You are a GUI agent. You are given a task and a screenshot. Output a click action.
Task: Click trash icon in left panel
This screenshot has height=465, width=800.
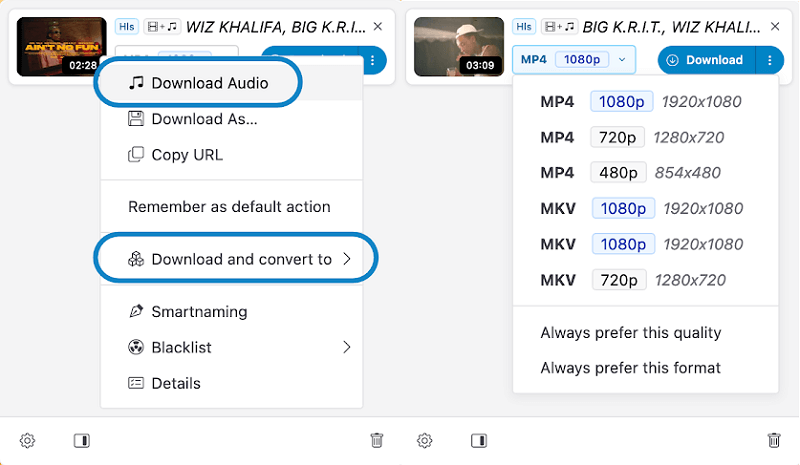pos(377,440)
